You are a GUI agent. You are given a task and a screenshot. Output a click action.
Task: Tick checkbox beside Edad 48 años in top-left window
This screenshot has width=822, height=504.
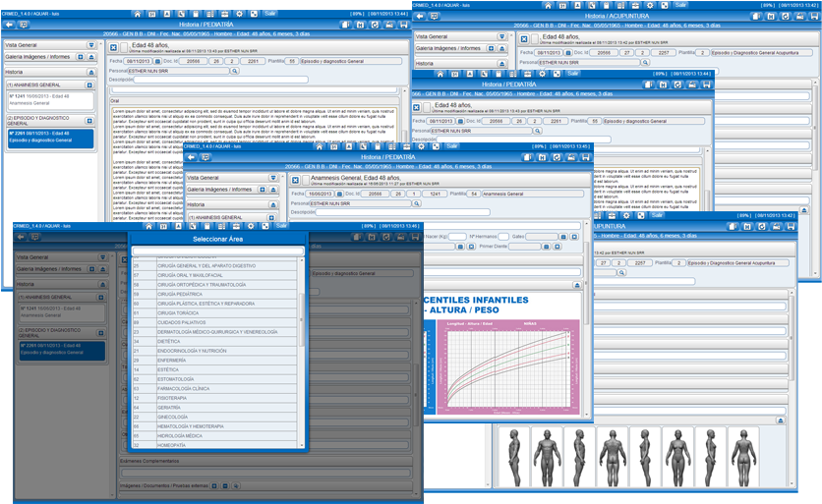(124, 48)
